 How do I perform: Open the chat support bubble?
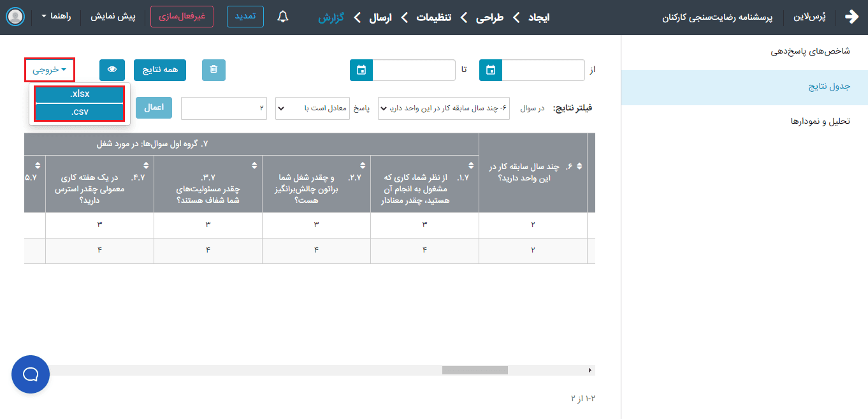point(31,374)
